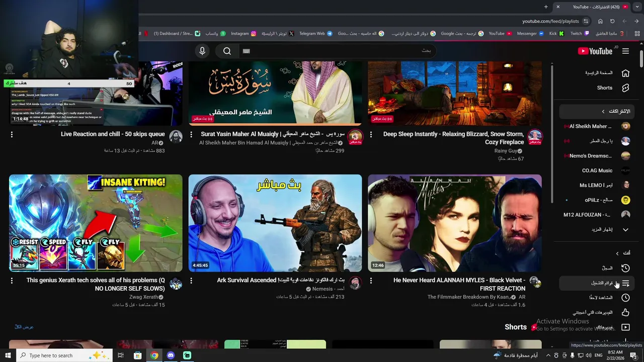The width and height of the screenshot is (644, 362).
Task: Open options for ALANNAH MYLES reaction video
Action: (x=371, y=281)
